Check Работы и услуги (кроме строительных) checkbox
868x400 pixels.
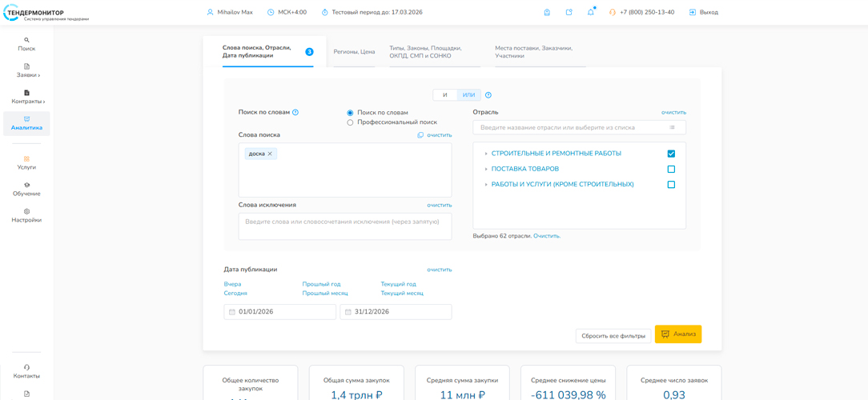click(672, 185)
